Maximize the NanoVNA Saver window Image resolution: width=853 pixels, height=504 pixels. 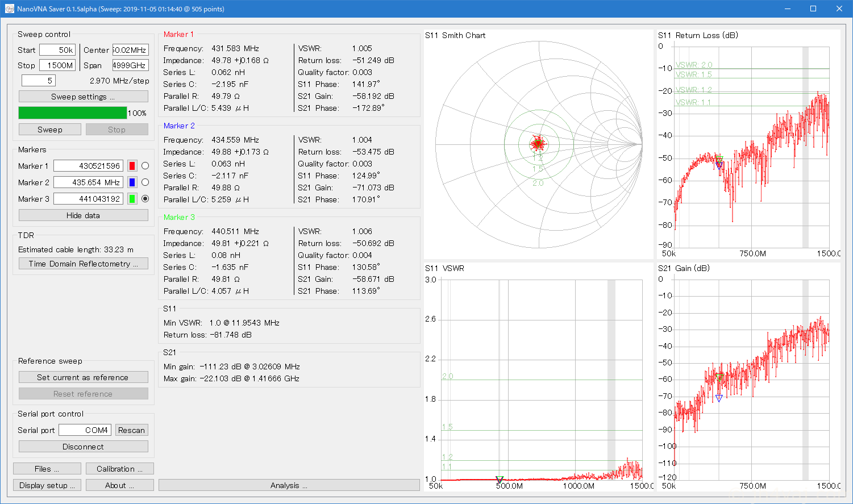[813, 9]
